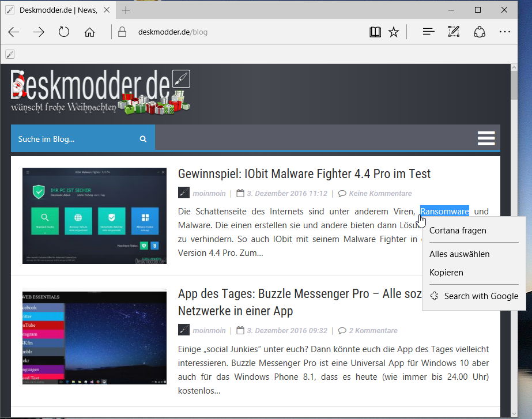The width and height of the screenshot is (532, 419).
Task: Open the browser home page
Action: (89, 32)
